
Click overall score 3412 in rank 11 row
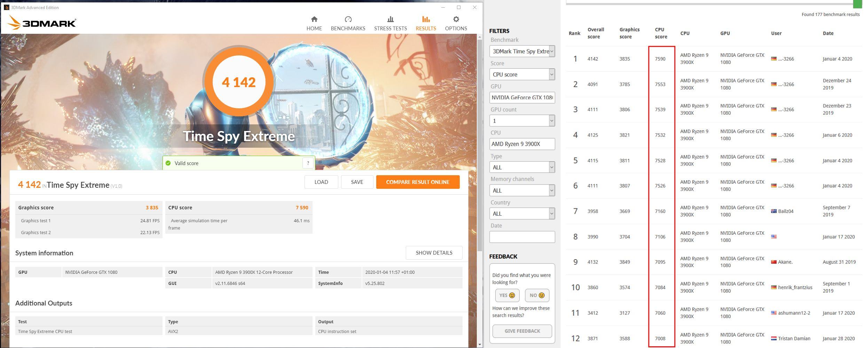point(593,313)
